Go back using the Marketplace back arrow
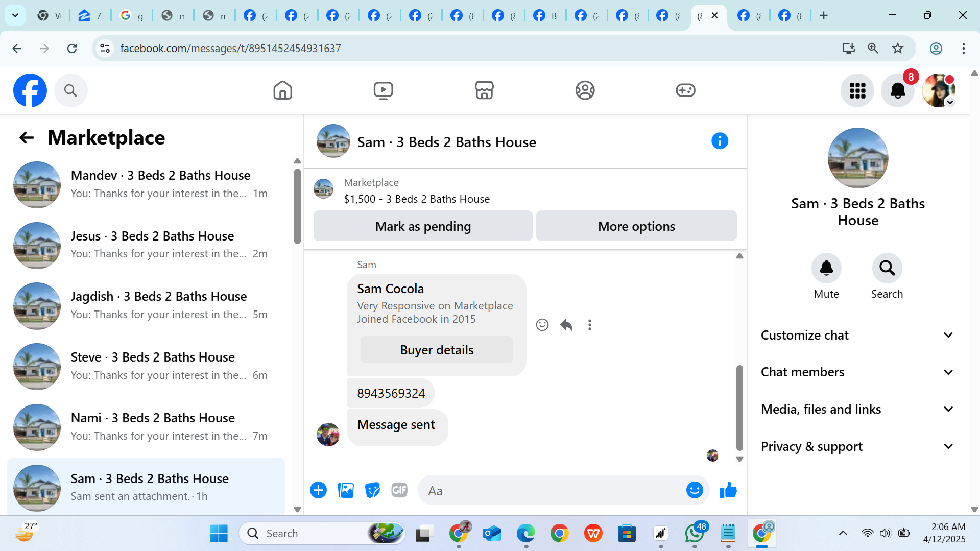This screenshot has height=551, width=980. tap(27, 137)
